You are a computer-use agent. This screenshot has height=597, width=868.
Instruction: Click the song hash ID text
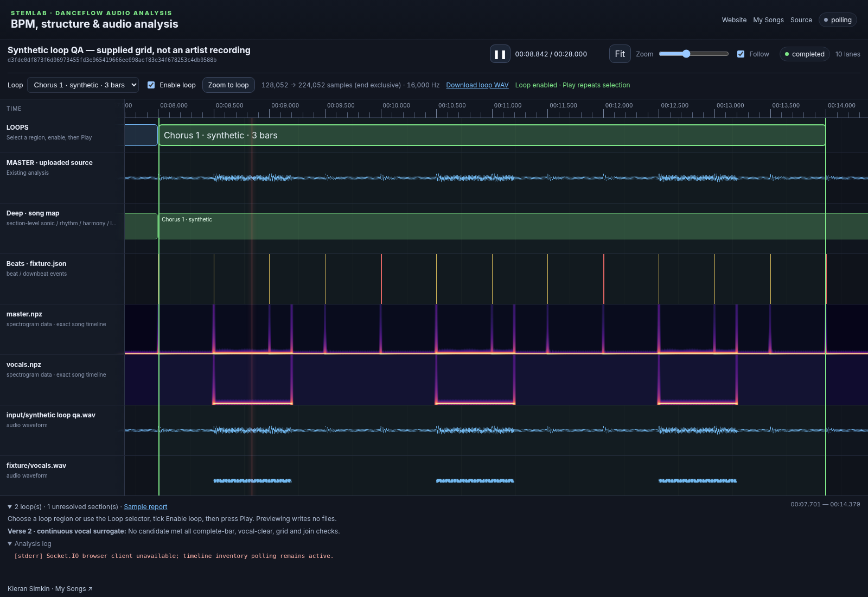point(112,60)
